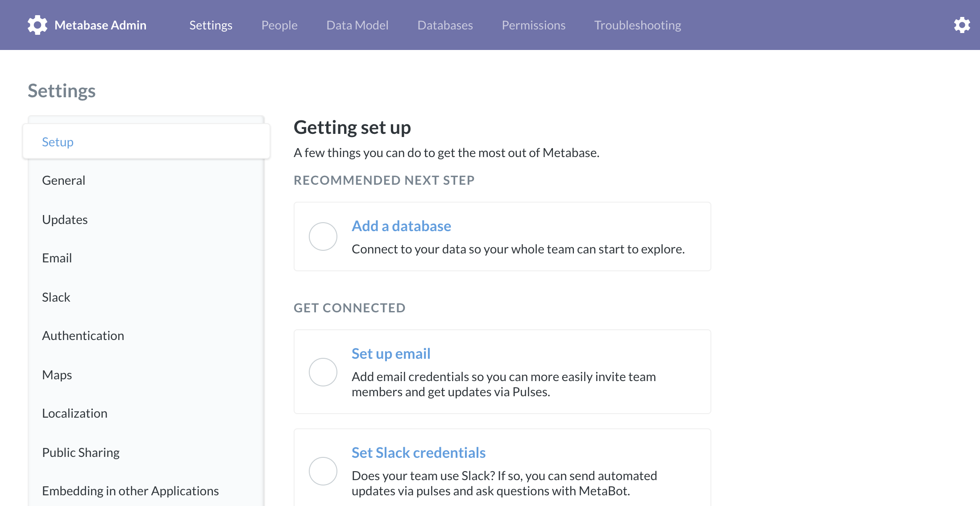Check the Add a database step circle
This screenshot has width=980, height=506.
323,236
